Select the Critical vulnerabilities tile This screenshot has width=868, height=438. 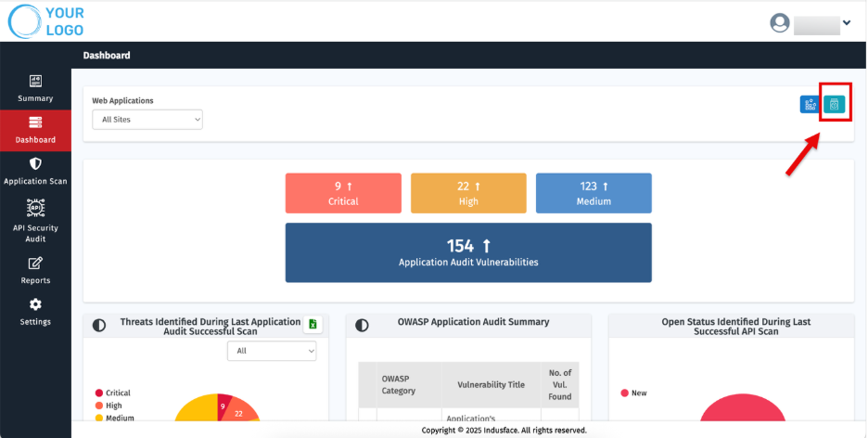pos(343,193)
